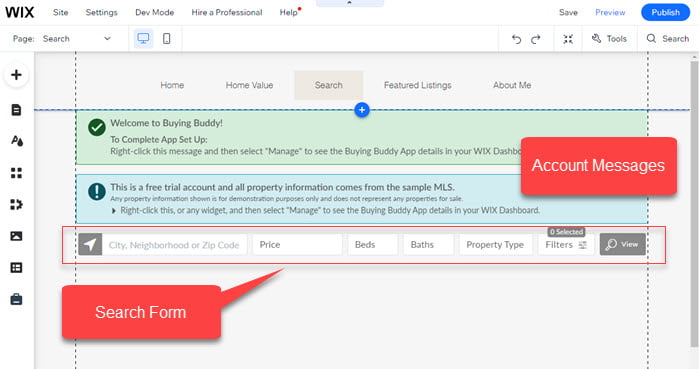The height and width of the screenshot is (369, 699).
Task: Open the briefcase sidebar icon
Action: (x=16, y=299)
